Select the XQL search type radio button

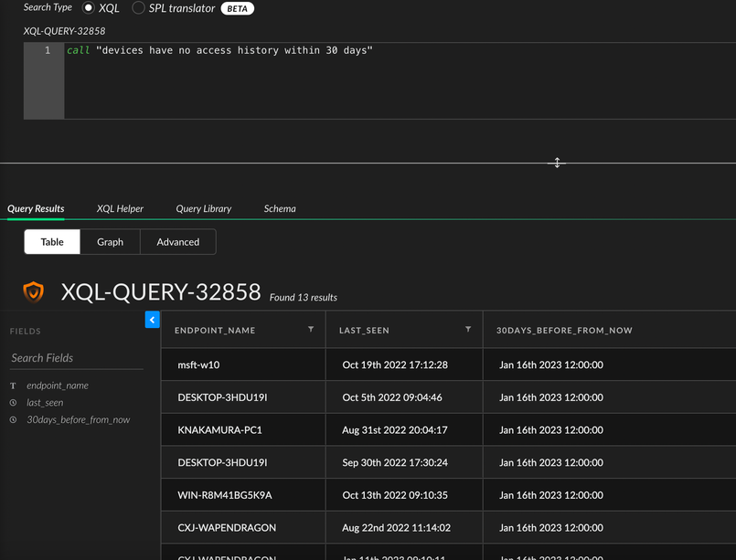(89, 8)
